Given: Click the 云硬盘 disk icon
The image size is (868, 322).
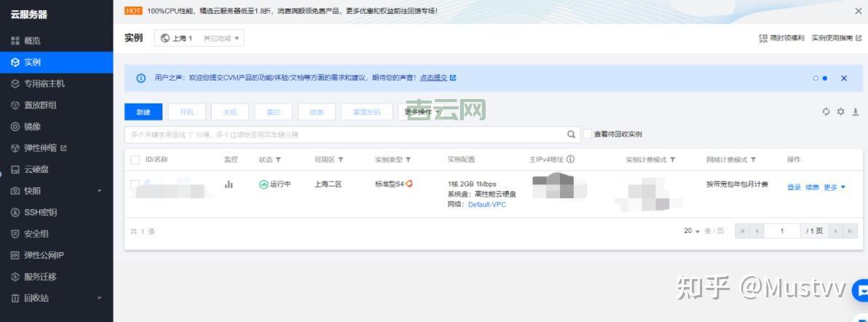Looking at the screenshot, I should (15, 170).
